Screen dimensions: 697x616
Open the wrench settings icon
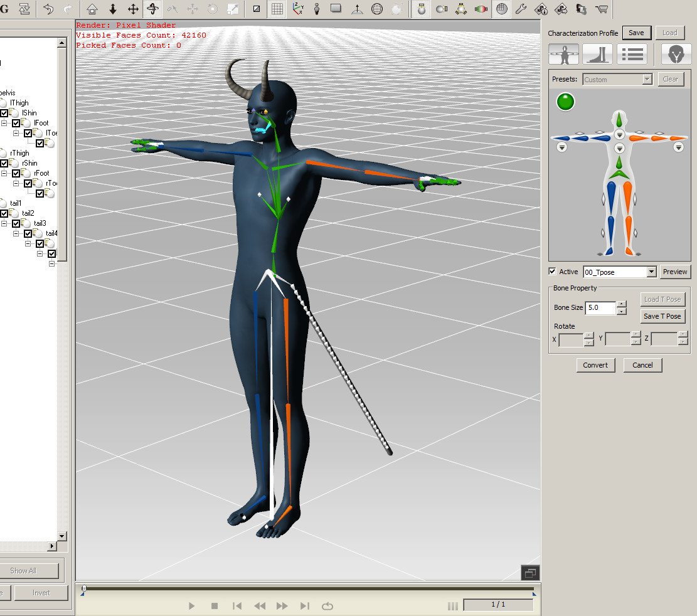click(x=521, y=9)
